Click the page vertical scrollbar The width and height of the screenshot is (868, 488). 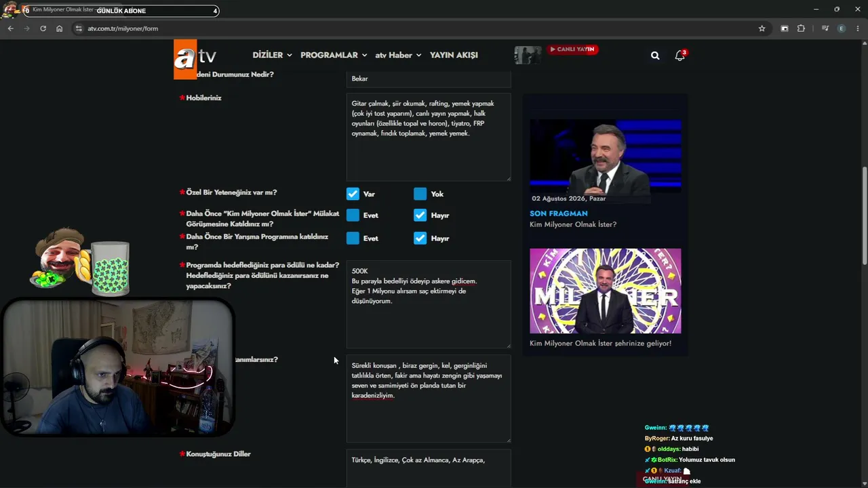coord(864,217)
